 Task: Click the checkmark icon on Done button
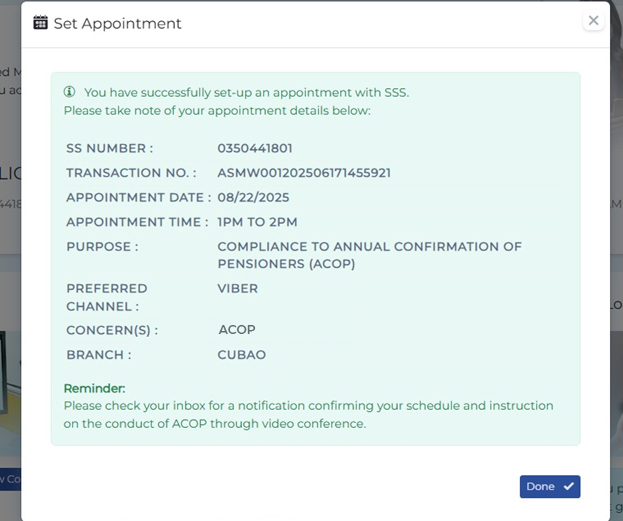(569, 486)
